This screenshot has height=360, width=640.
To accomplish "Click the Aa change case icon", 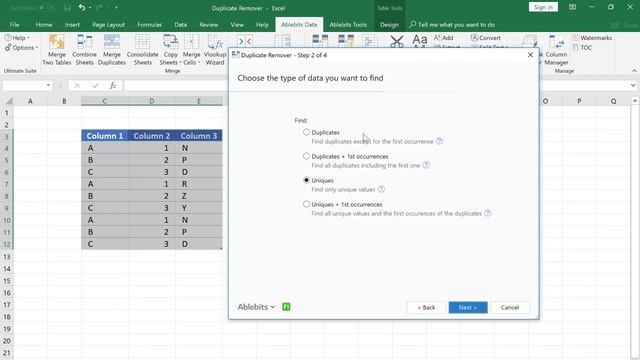I will pyautogui.click(x=420, y=40).
